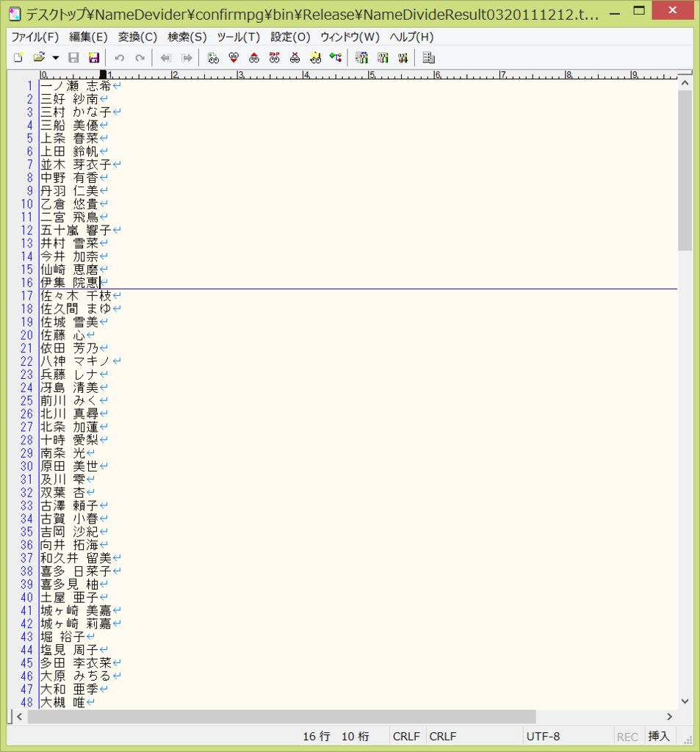The image size is (700, 752).
Task: Click the jump forward arrow icon
Action: point(187,58)
